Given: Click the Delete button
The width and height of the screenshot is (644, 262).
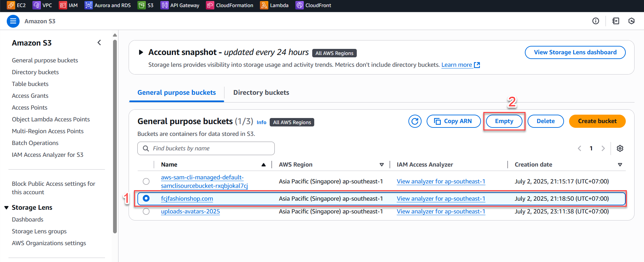Looking at the screenshot, I should point(546,121).
